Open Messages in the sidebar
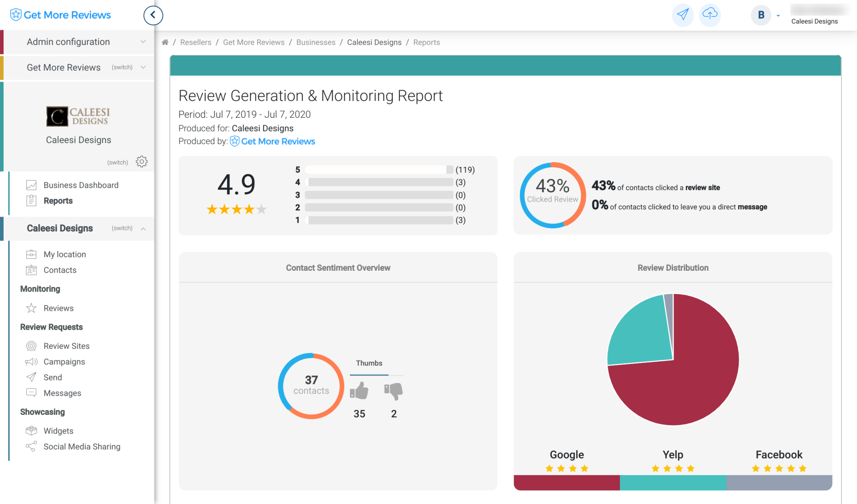Viewport: 857px width, 504px height. pyautogui.click(x=63, y=393)
